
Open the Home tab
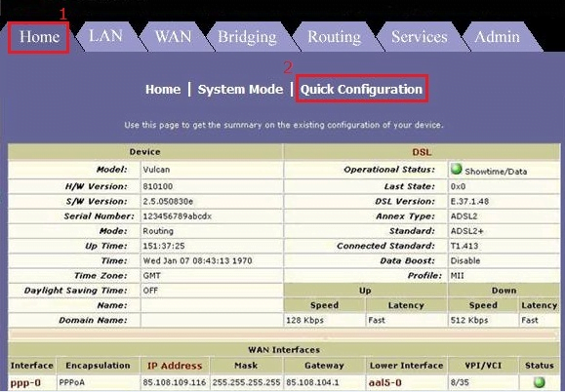(39, 37)
